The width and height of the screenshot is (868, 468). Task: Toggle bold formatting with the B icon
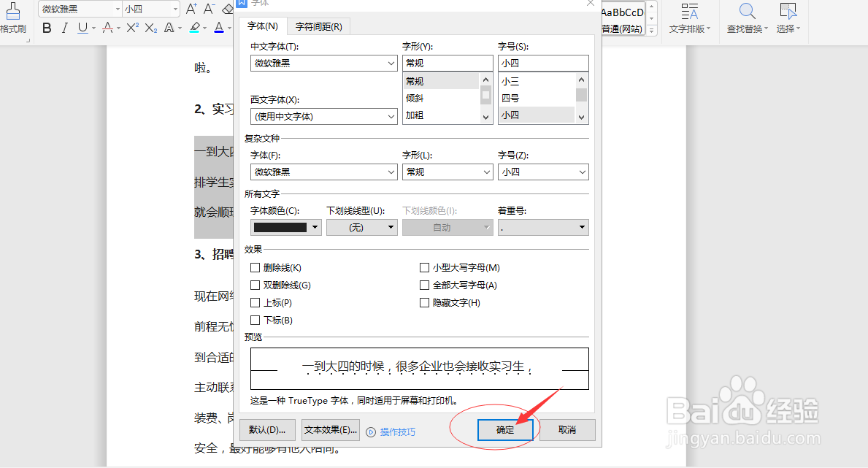pyautogui.click(x=46, y=28)
